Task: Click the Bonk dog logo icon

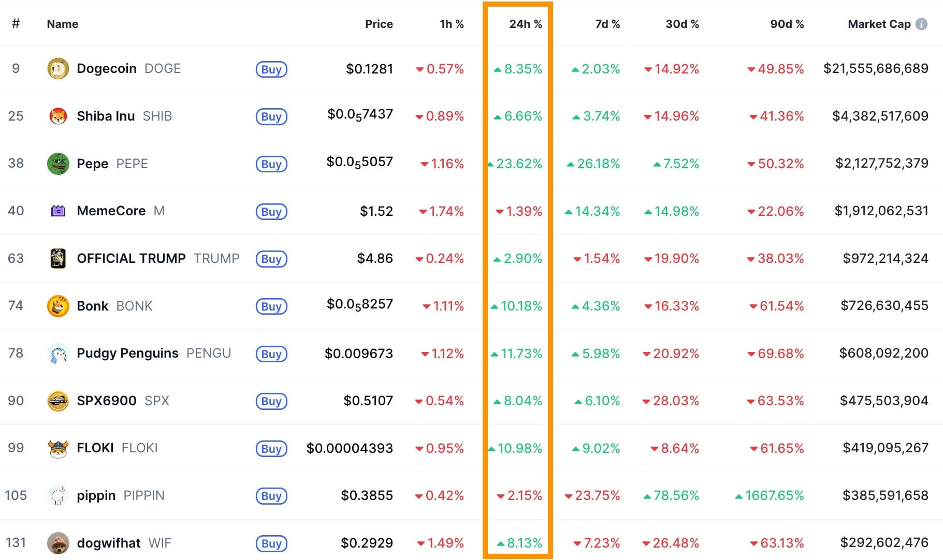Action: coord(58,306)
